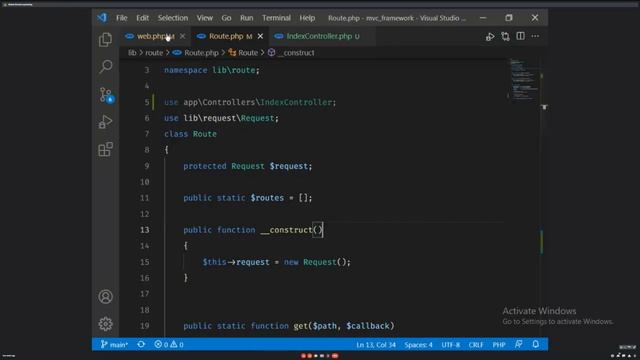Open the Selection menu
Viewport: 640px width, 360px height.
click(173, 18)
